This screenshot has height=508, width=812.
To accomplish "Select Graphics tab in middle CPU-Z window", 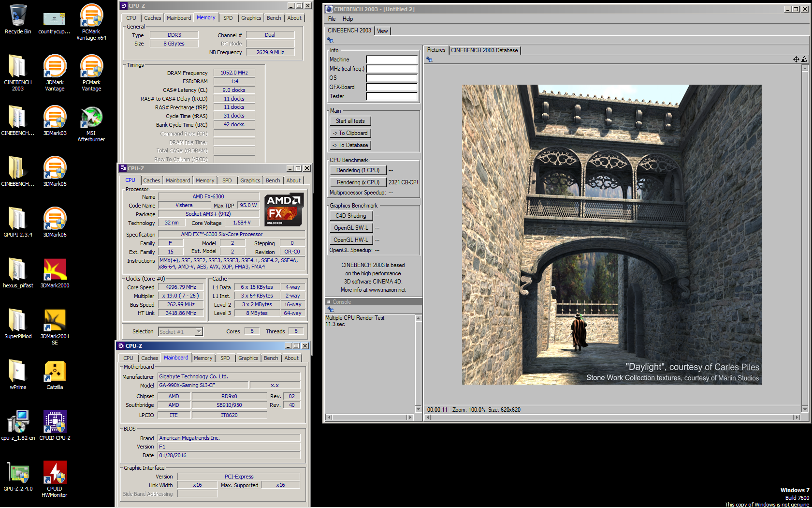I will click(x=250, y=180).
